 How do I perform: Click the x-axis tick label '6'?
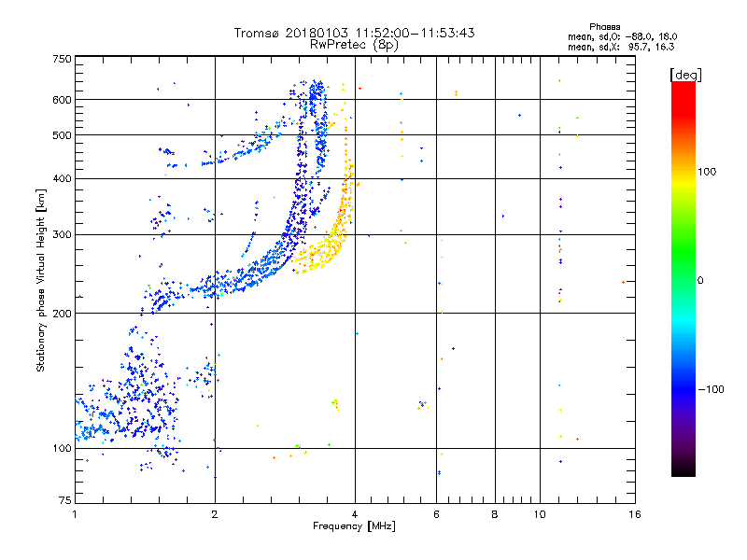click(436, 514)
